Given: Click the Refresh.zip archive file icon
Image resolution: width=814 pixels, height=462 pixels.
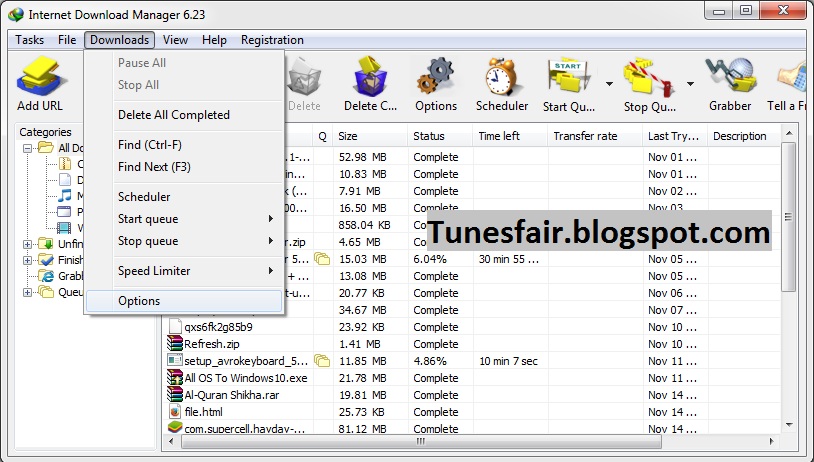Looking at the screenshot, I should [x=175, y=344].
